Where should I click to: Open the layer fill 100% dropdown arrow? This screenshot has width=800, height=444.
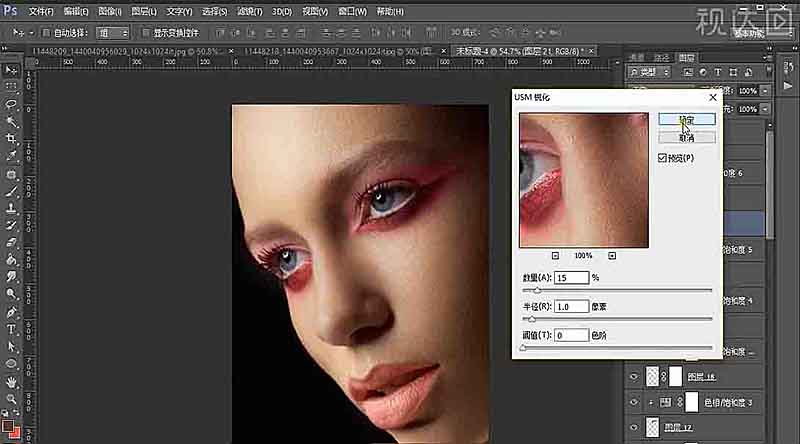click(x=765, y=109)
